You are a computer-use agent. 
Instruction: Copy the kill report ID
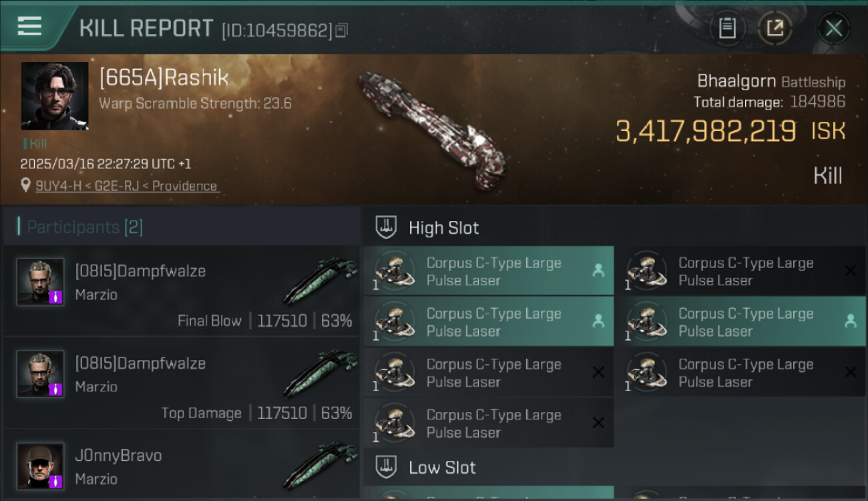[341, 30]
